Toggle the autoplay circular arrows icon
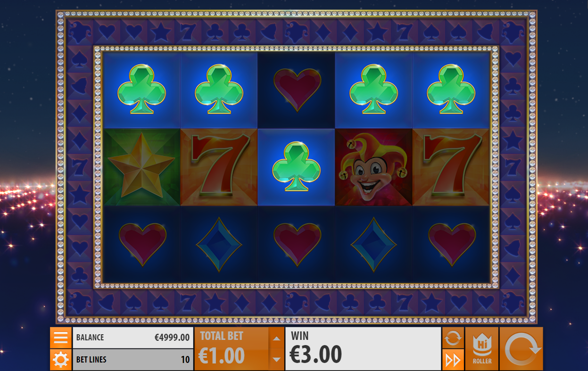This screenshot has height=371, width=588. pos(453,338)
